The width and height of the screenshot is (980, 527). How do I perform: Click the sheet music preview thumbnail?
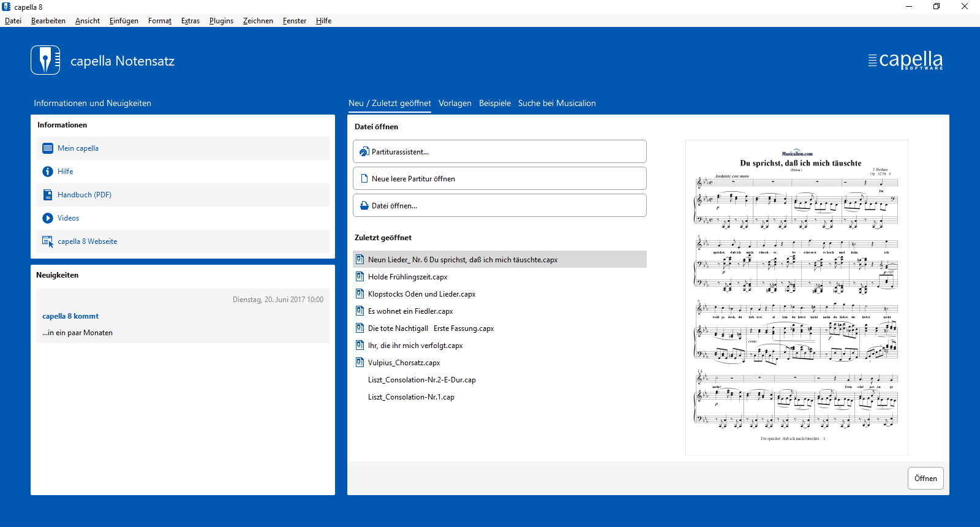pos(796,298)
